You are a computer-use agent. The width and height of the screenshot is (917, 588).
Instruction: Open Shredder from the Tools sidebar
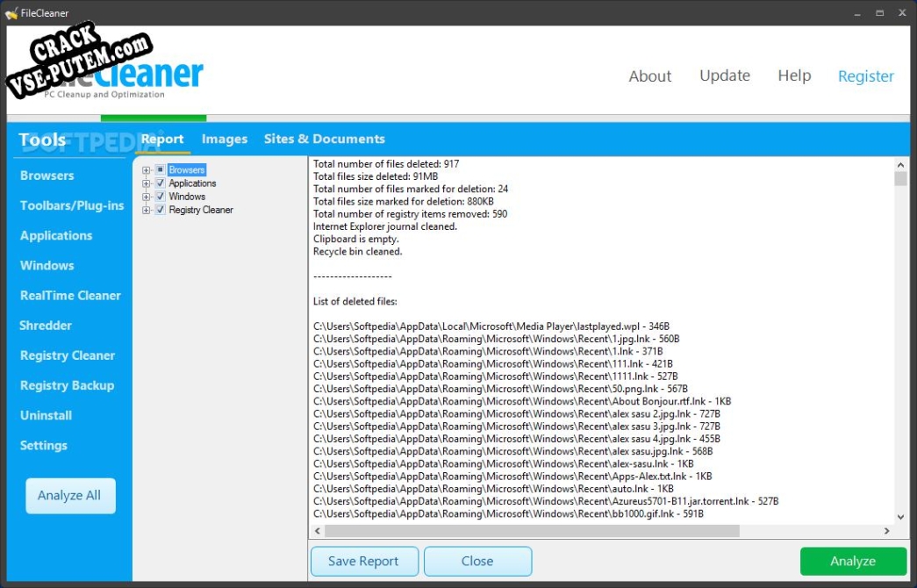[x=46, y=326]
